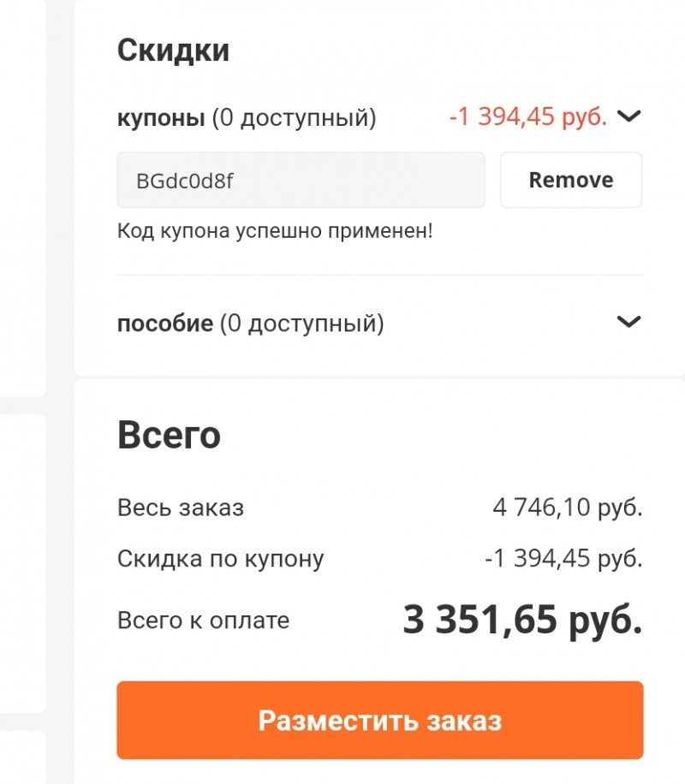Expand the пособие section chevron

pos(629,322)
